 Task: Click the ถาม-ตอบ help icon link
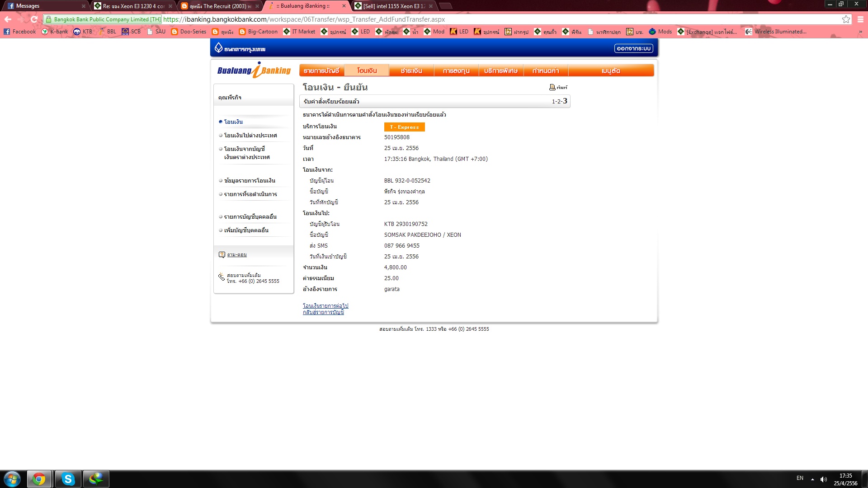(222, 255)
